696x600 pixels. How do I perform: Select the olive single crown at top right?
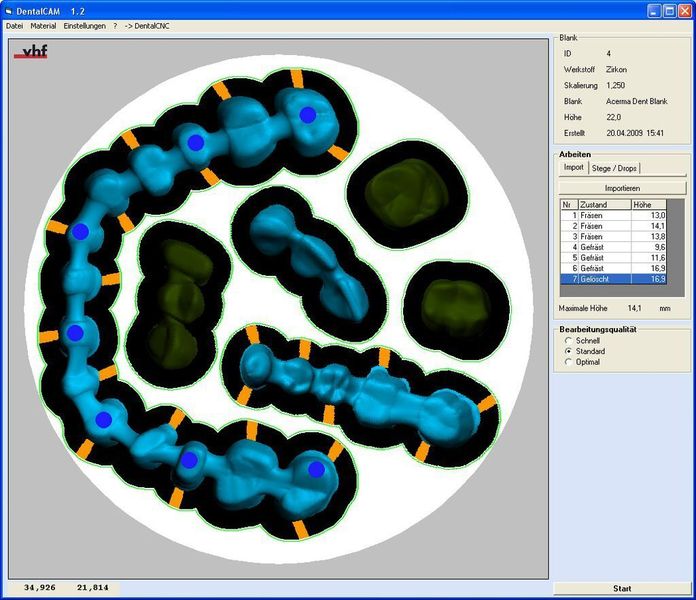coord(407,193)
